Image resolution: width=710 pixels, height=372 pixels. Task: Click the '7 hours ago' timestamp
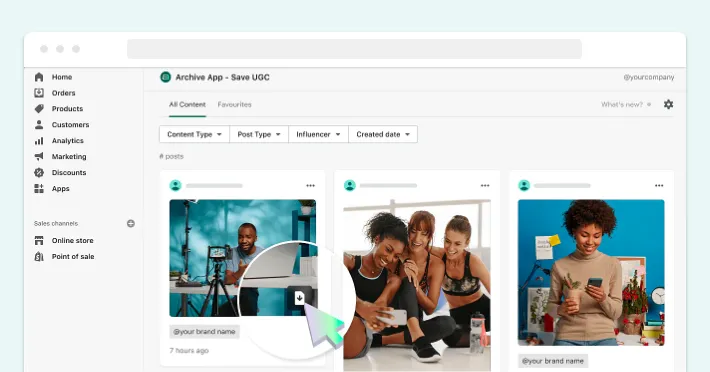(189, 351)
